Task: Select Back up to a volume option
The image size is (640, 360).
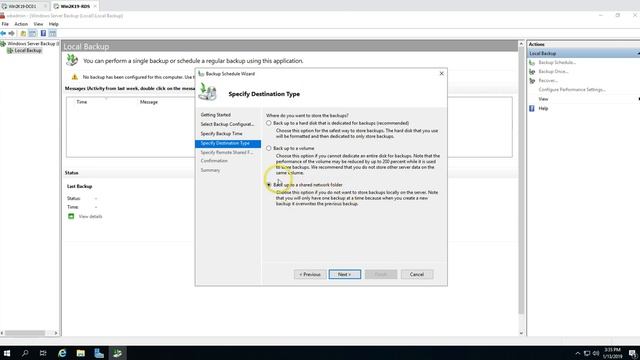Action: coord(269,148)
